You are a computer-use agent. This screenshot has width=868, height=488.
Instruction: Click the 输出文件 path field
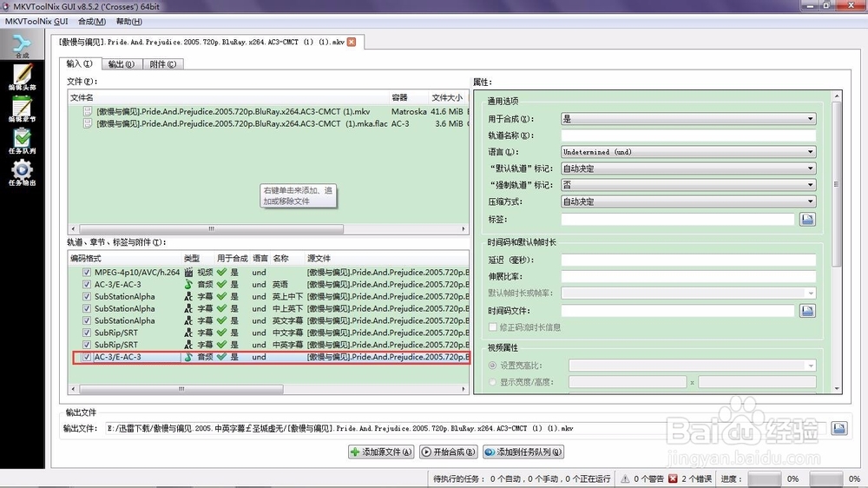(465, 428)
